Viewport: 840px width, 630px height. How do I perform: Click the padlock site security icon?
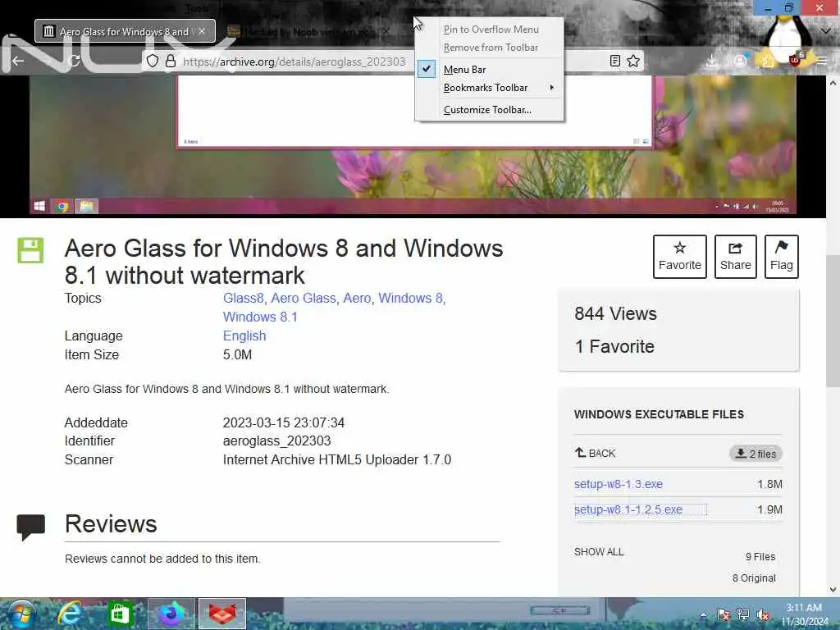[x=171, y=61]
